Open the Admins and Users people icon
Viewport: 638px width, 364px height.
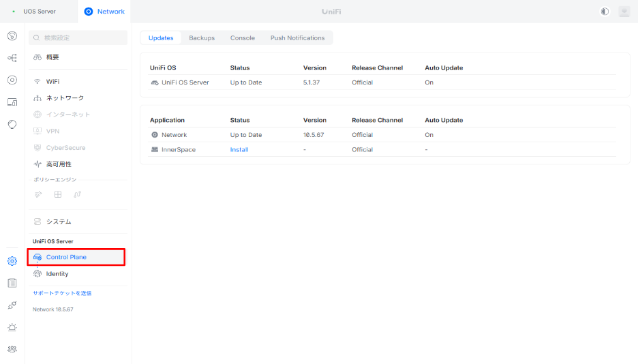click(x=12, y=349)
